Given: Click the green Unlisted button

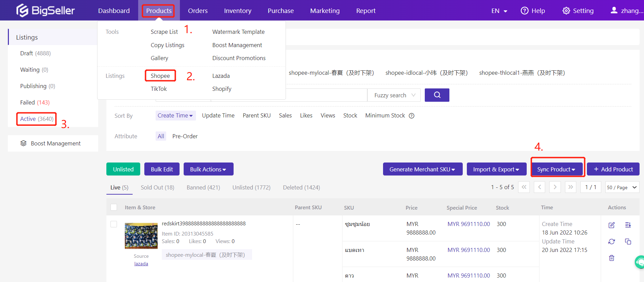Looking at the screenshot, I should (123, 169).
